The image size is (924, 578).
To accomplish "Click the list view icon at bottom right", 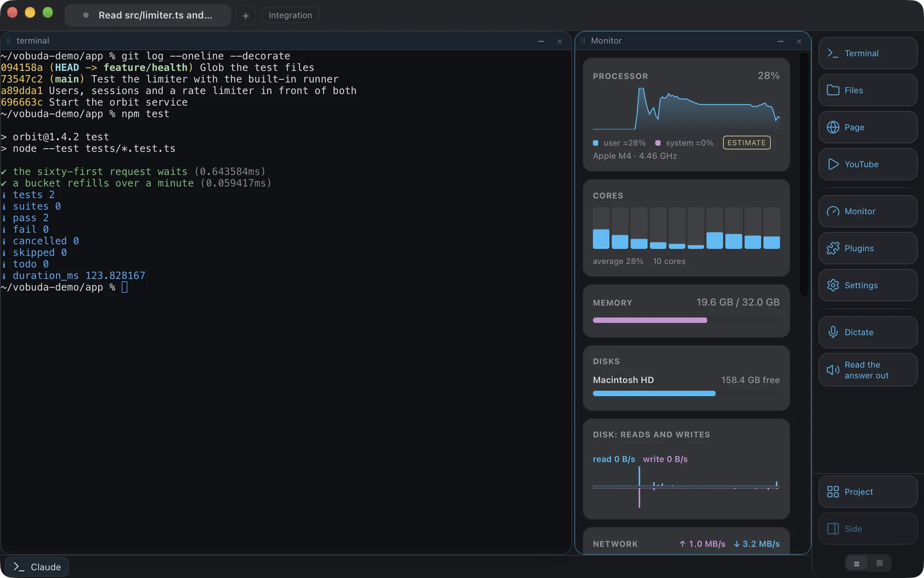I will click(856, 564).
